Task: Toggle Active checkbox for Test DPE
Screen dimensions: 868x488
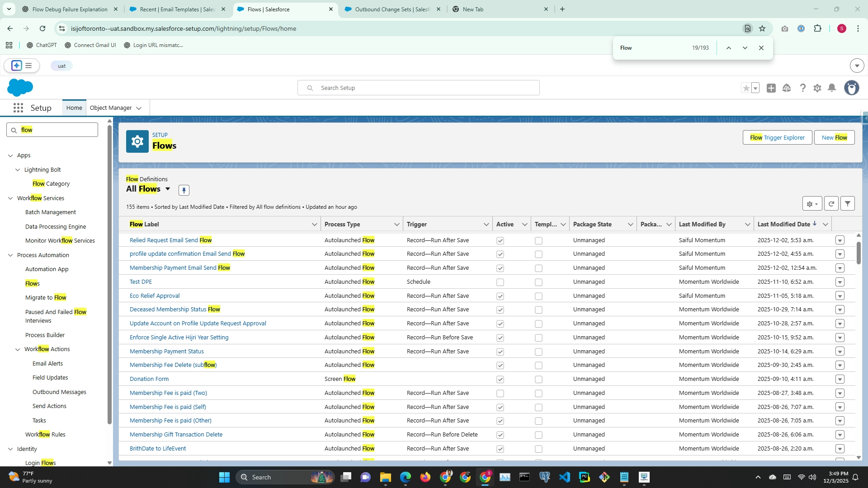Action: click(500, 282)
